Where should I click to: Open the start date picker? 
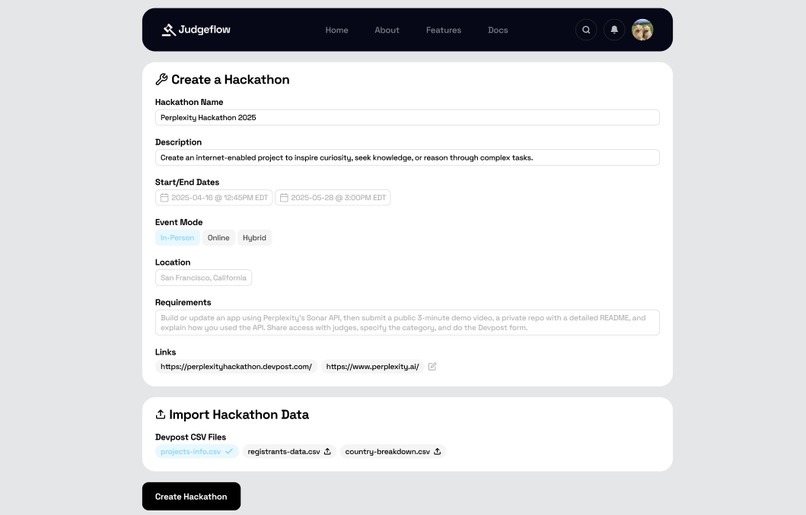(214, 197)
